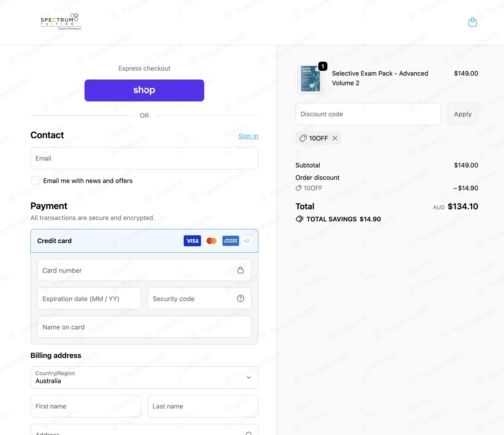Click the 10OFF label under Order discount
504x435 pixels.
[313, 188]
